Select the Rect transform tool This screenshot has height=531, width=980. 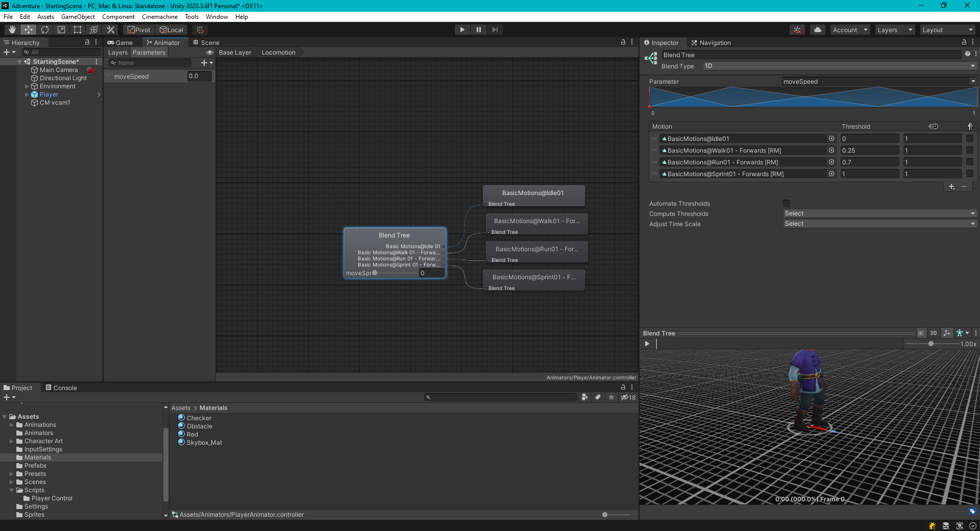click(78, 30)
